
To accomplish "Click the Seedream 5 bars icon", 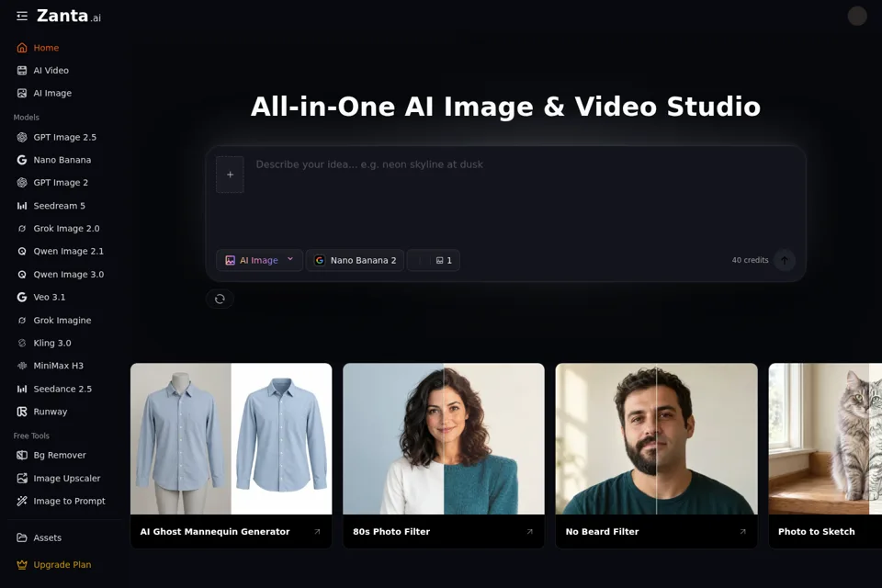I will point(22,206).
